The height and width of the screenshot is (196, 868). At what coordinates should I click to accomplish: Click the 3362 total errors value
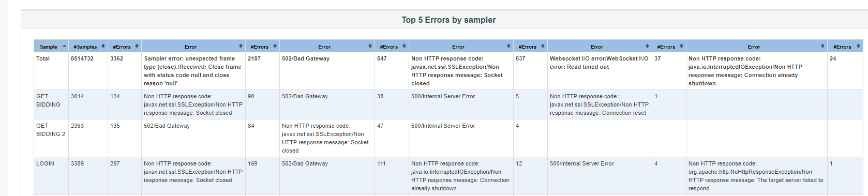click(116, 58)
